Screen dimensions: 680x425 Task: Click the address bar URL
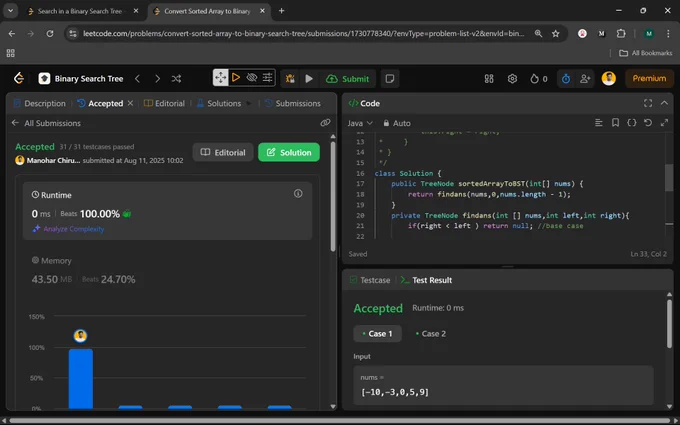pyautogui.click(x=304, y=33)
